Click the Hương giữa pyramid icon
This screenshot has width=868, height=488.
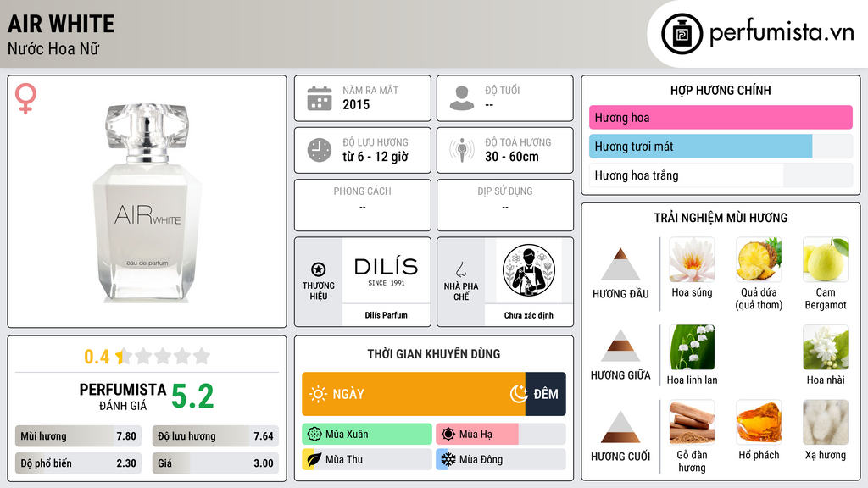(x=620, y=346)
